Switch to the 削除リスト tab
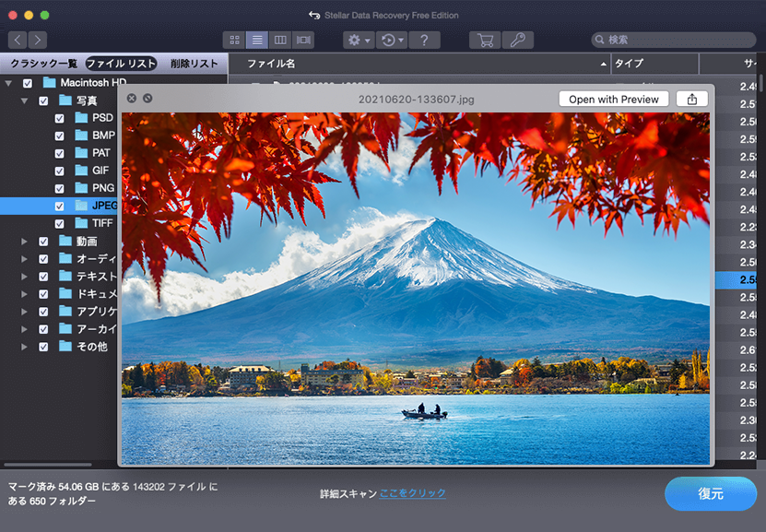 (194, 64)
